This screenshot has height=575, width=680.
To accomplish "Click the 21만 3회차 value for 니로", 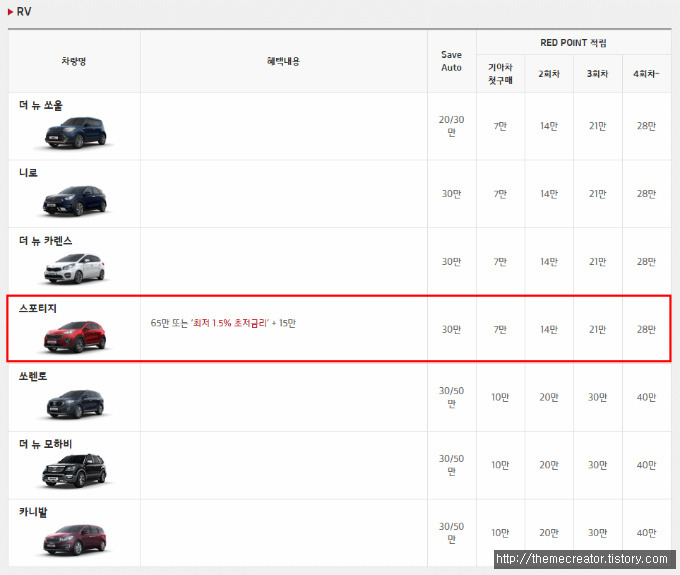I will pos(598,194).
